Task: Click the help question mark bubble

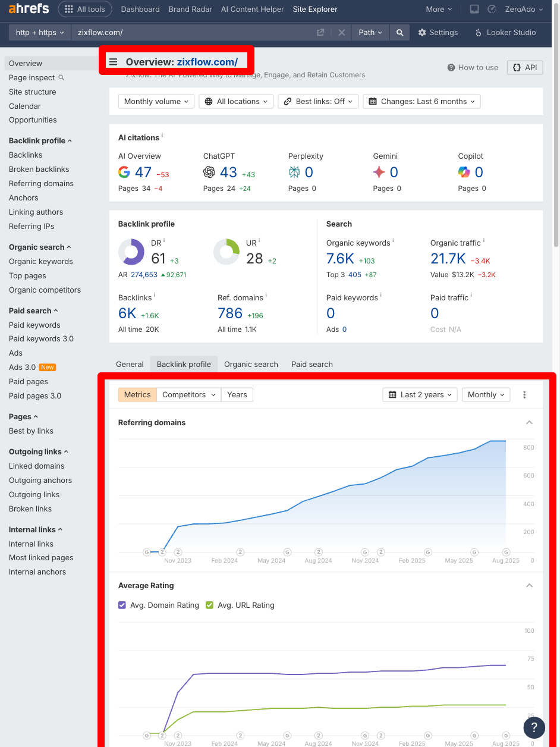Action: tap(534, 727)
